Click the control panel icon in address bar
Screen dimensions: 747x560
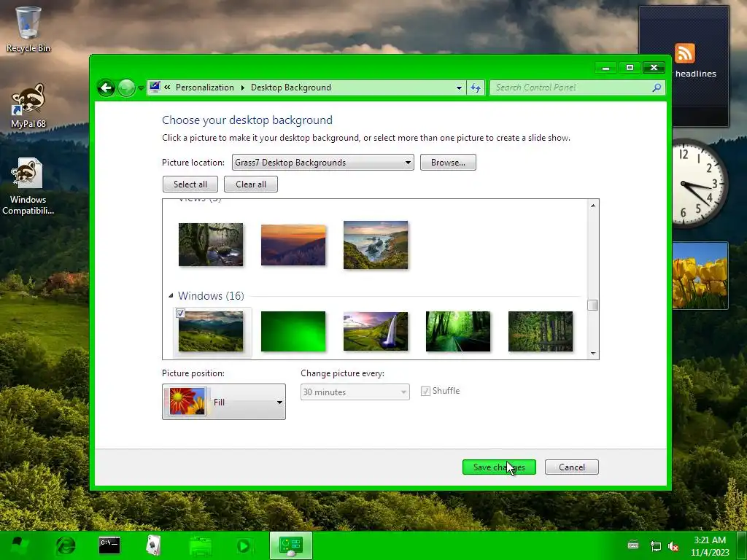pyautogui.click(x=155, y=87)
